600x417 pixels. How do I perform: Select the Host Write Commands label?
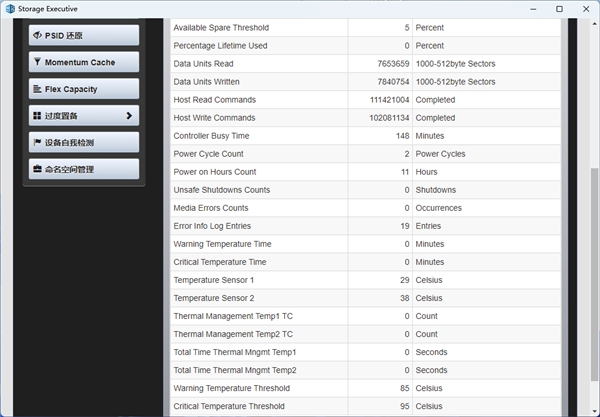214,117
